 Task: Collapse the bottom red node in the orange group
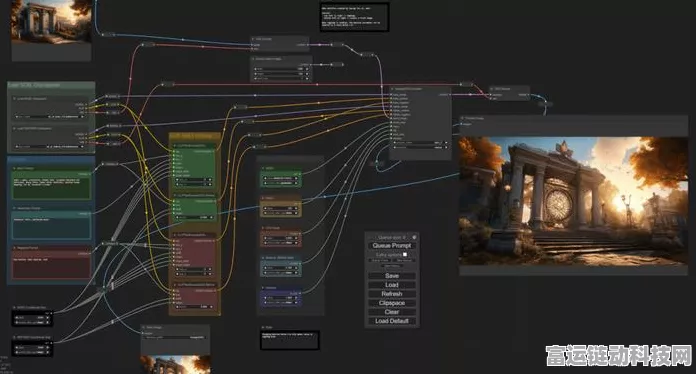175,285
